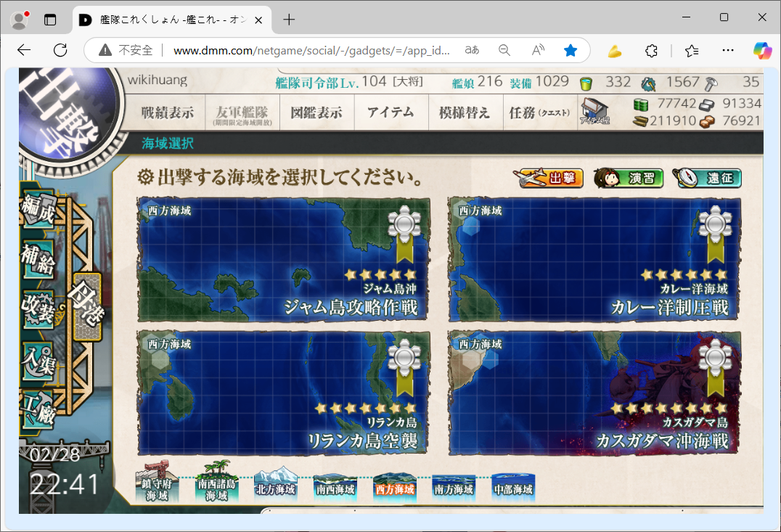
Task: Click the zoom magnifier icon in address bar
Action: click(504, 50)
